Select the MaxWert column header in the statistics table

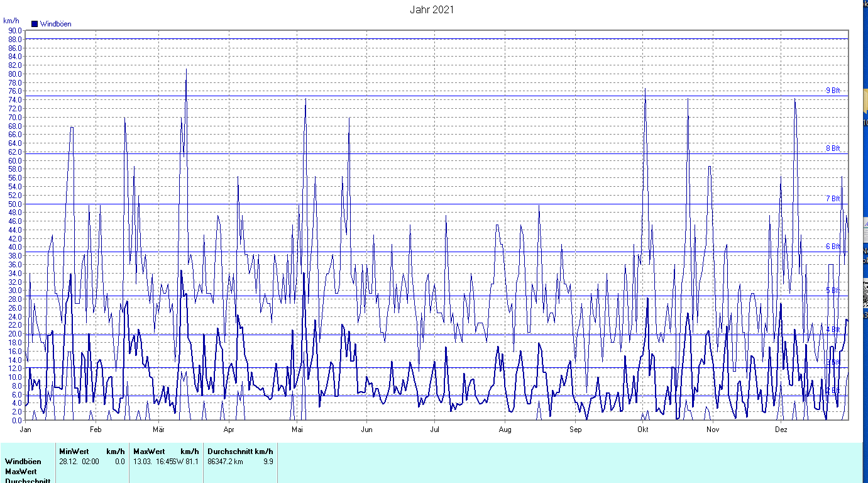[x=149, y=452]
